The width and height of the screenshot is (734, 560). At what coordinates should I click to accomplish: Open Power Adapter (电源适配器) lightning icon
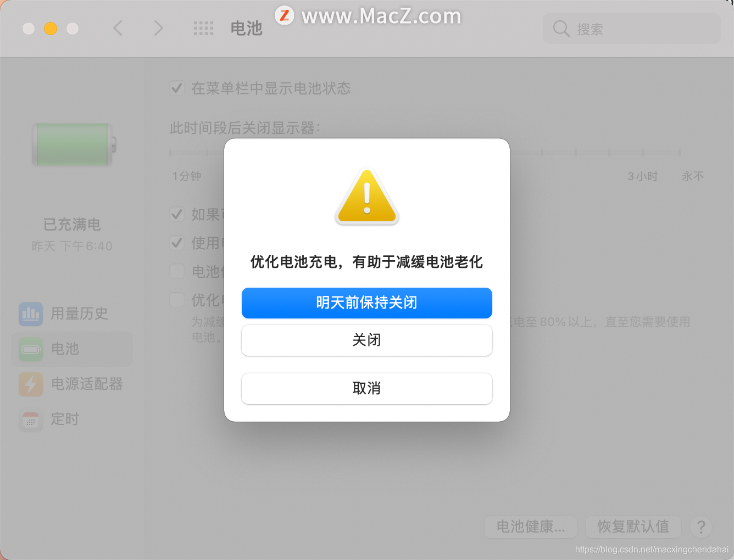[x=31, y=384]
